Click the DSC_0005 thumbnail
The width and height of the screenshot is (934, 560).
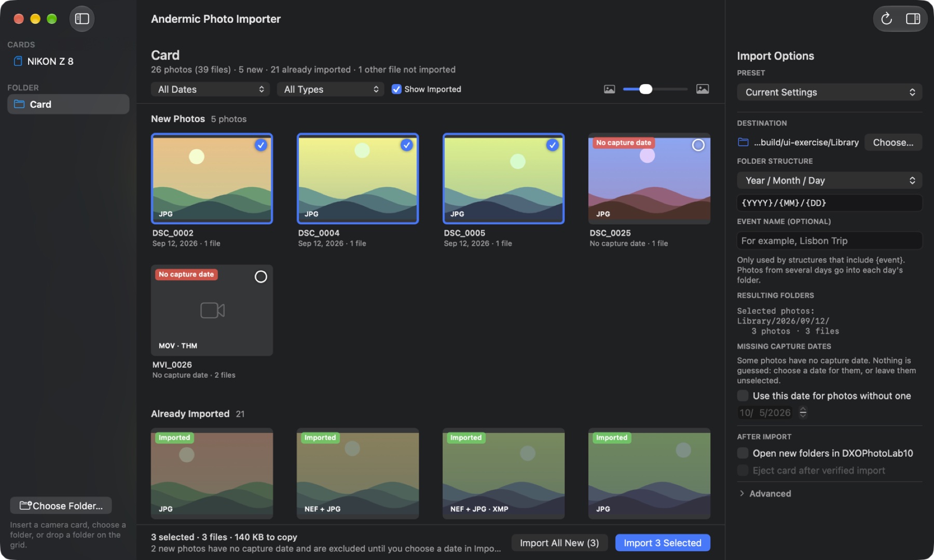click(503, 179)
